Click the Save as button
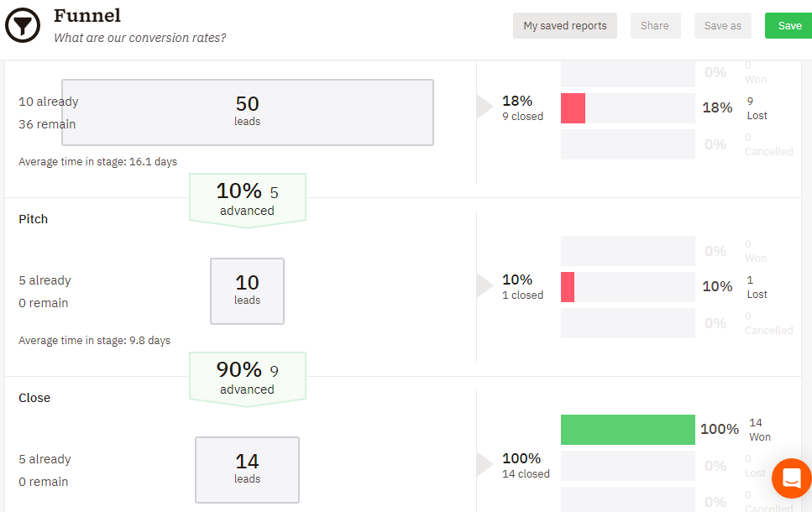Screen dimensions: 812x512 click(722, 25)
